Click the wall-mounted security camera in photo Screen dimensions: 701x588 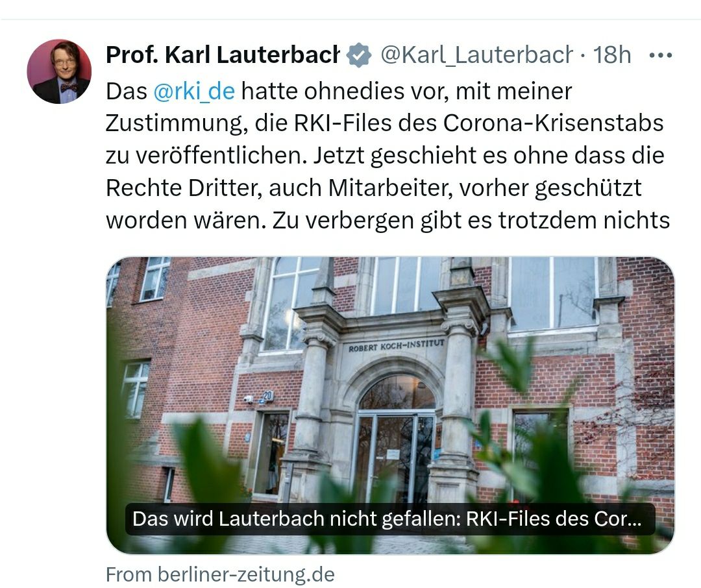click(x=248, y=399)
